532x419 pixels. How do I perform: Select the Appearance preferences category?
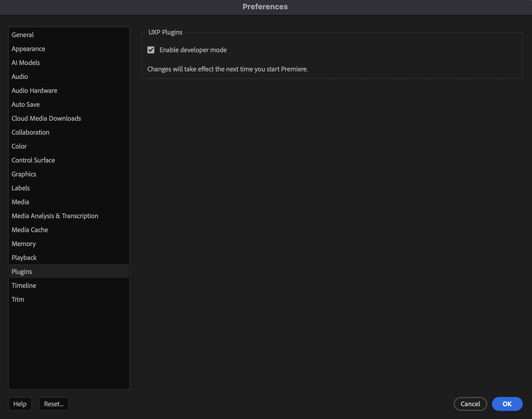pos(28,48)
